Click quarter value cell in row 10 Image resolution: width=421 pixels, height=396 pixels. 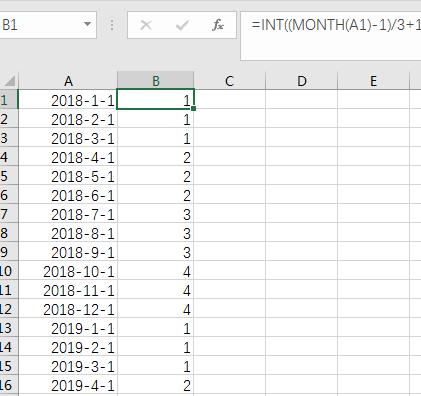(x=156, y=271)
